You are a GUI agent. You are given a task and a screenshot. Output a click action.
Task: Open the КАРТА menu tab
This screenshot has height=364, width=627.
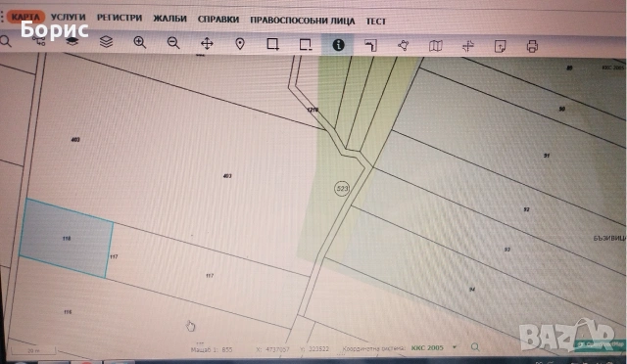pos(24,18)
